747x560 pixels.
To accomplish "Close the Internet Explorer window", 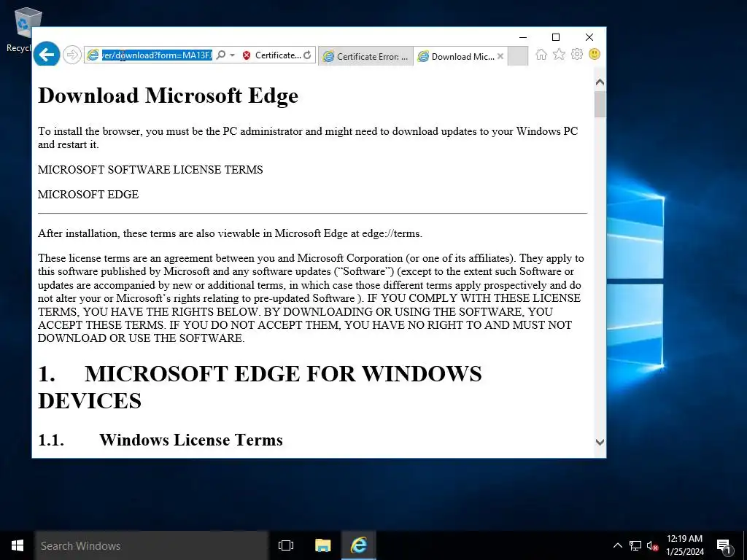I will point(589,37).
